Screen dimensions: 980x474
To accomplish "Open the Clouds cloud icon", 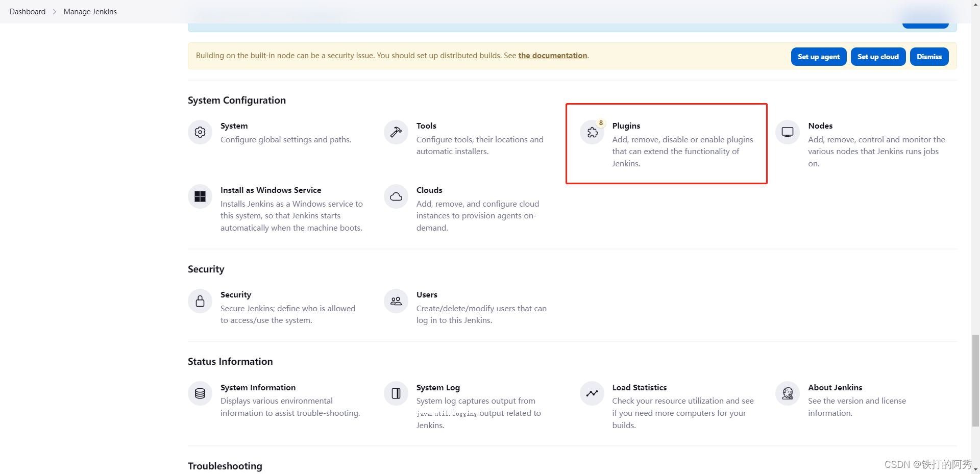I will point(396,196).
